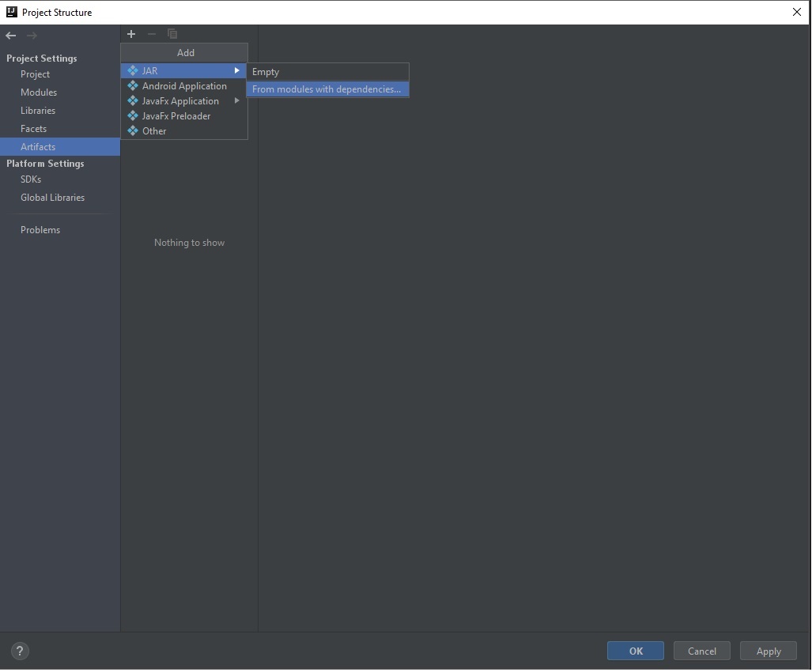Pick the Other artifact type
The image size is (812, 672).
(x=154, y=131)
